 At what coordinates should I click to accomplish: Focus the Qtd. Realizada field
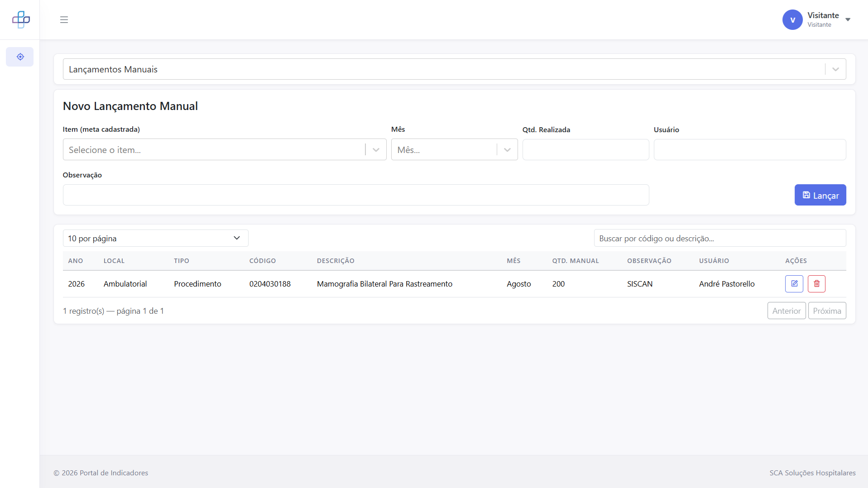pyautogui.click(x=585, y=150)
